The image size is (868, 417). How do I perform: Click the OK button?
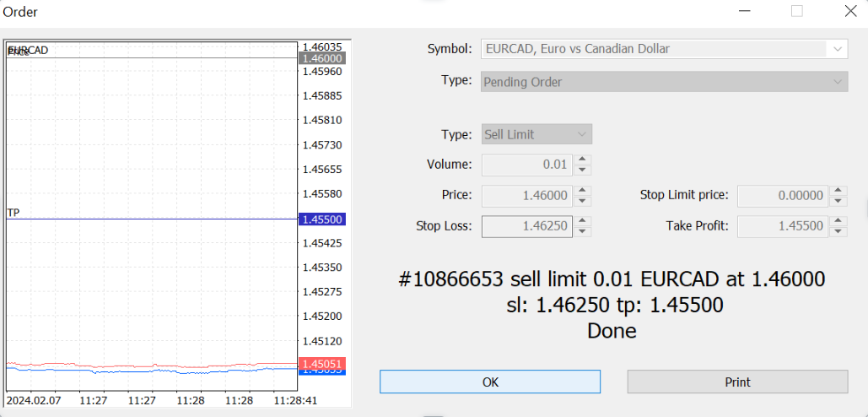(x=489, y=382)
